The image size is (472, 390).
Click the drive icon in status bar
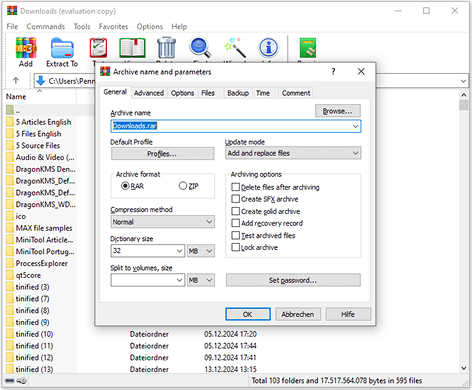point(10,380)
